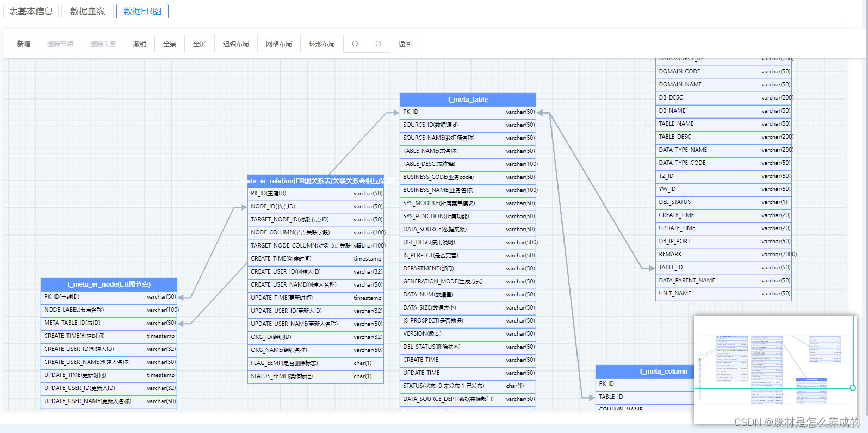Image resolution: width=868 pixels, height=433 pixels.
Task: Click DATA_NUM(数据量) row
Action: 468,295
